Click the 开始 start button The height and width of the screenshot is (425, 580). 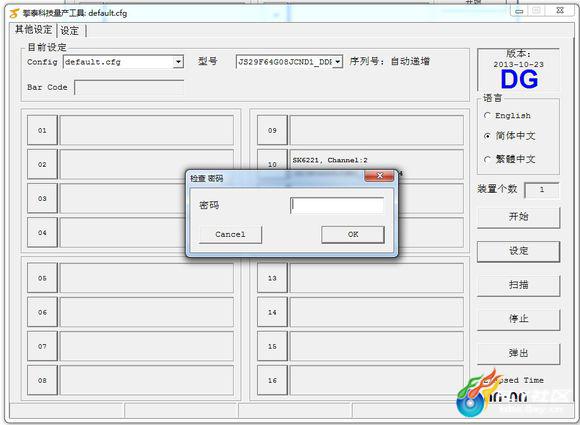coord(519,217)
